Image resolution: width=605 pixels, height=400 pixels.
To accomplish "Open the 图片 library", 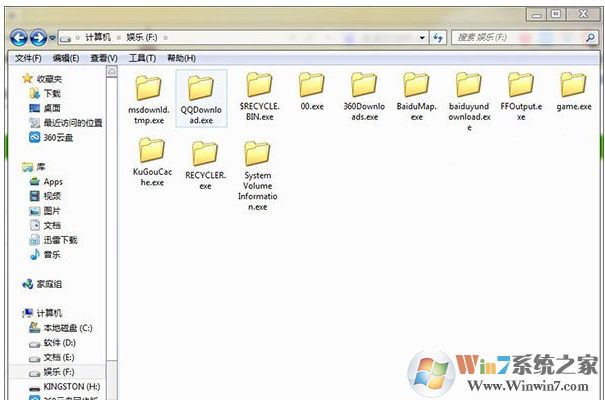I will 45,211.
